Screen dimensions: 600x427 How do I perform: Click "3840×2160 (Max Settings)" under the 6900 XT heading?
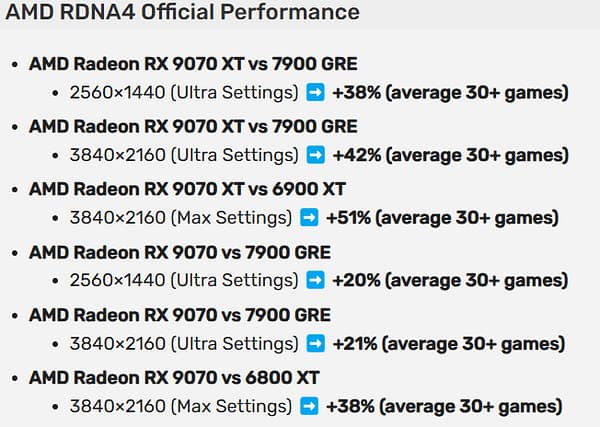pos(180,218)
